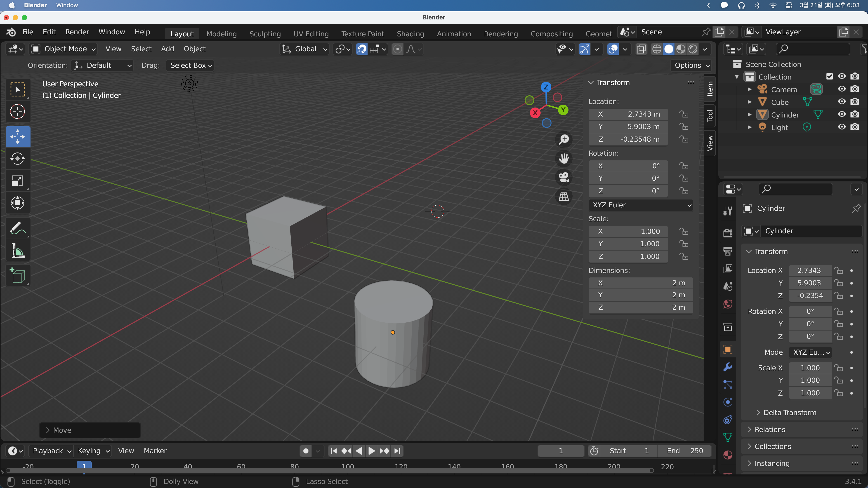Toggle Cube visibility eye in outliner

click(x=842, y=102)
